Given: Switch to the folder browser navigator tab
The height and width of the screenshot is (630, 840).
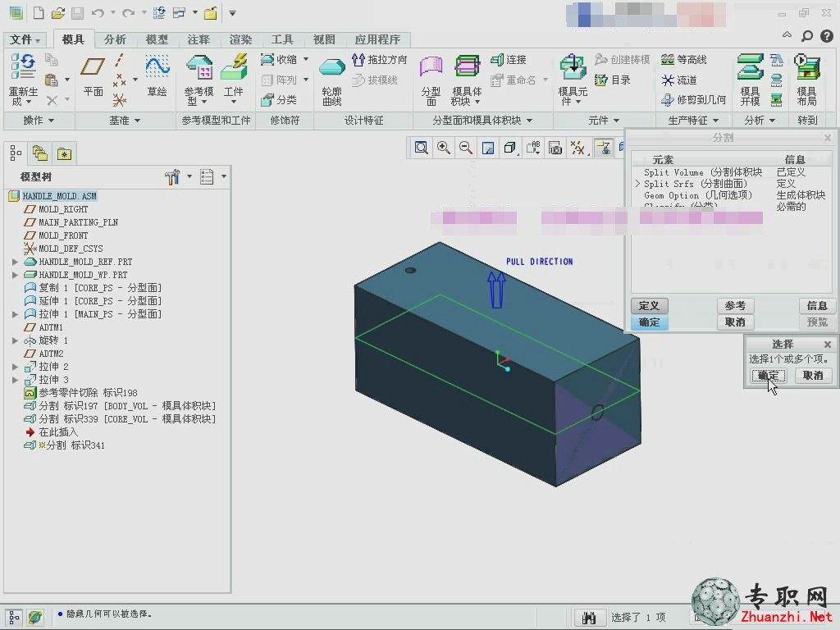Looking at the screenshot, I should (40, 153).
